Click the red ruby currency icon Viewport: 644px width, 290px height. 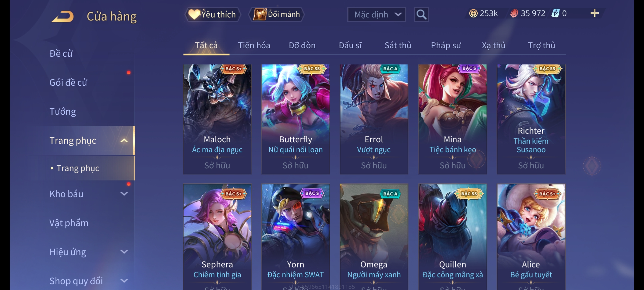tap(514, 13)
